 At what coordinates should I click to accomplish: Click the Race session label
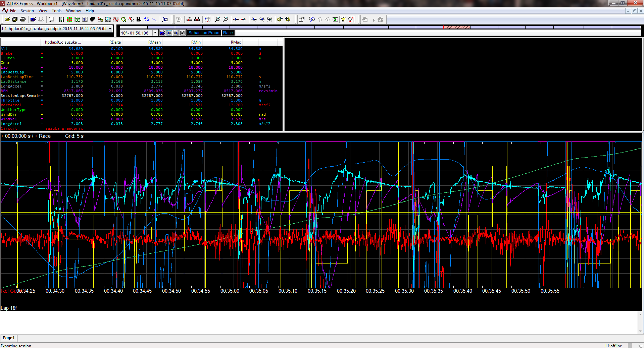pyautogui.click(x=228, y=33)
